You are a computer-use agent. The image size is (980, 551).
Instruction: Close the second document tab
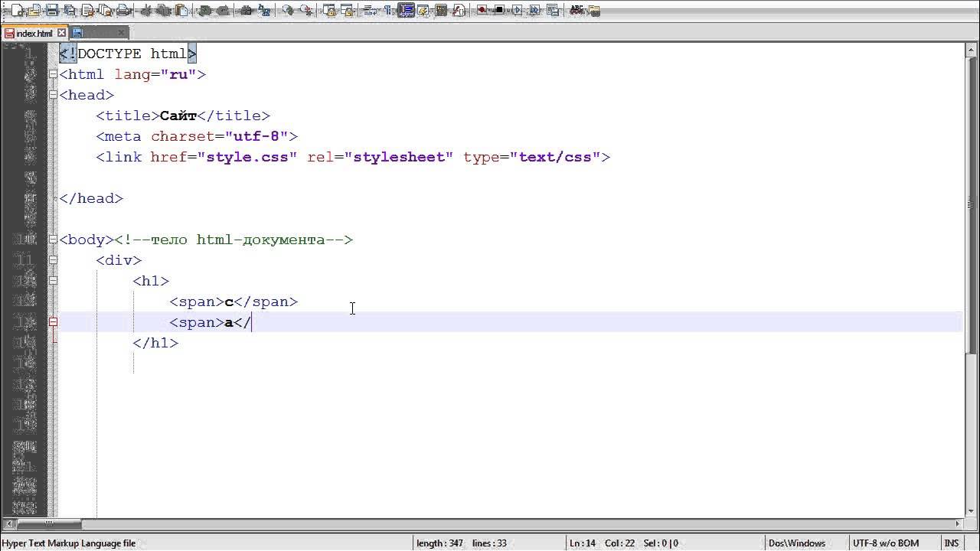coord(122,33)
